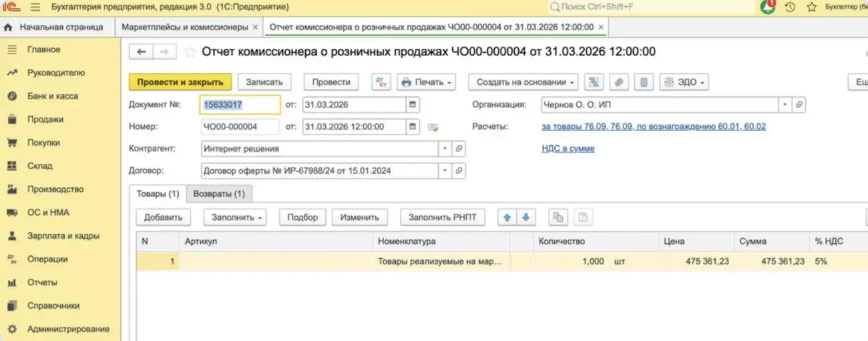Open the Банк и касса section
Screen dimensions: 868x341
pos(52,96)
